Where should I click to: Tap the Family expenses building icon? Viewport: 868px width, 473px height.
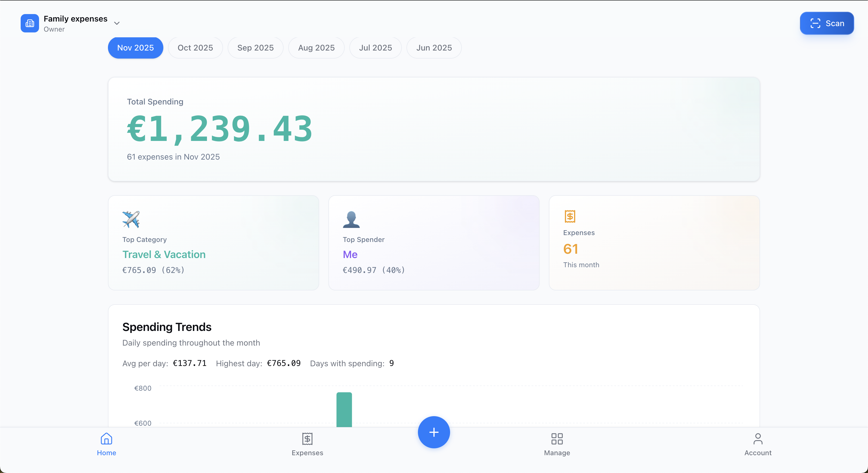pos(30,23)
